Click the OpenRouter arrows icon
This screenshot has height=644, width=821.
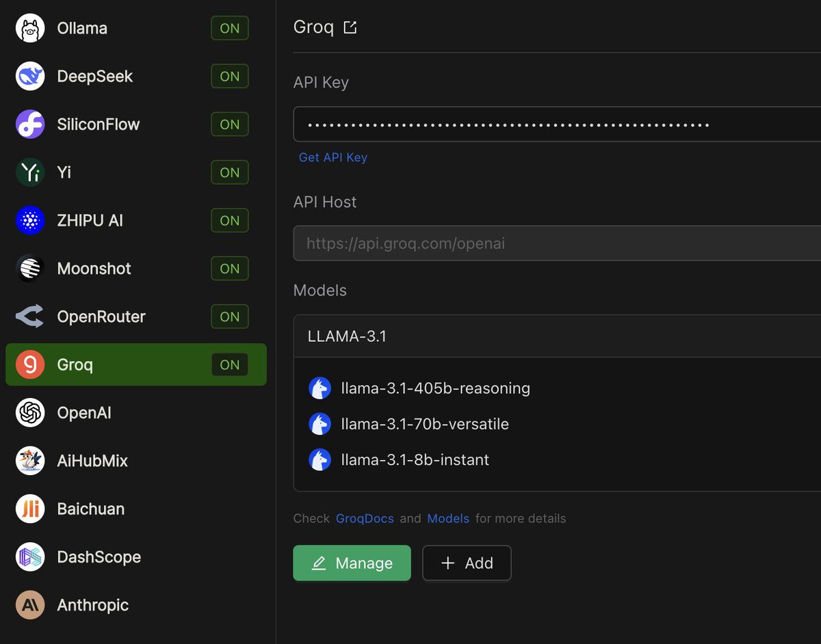(x=30, y=317)
